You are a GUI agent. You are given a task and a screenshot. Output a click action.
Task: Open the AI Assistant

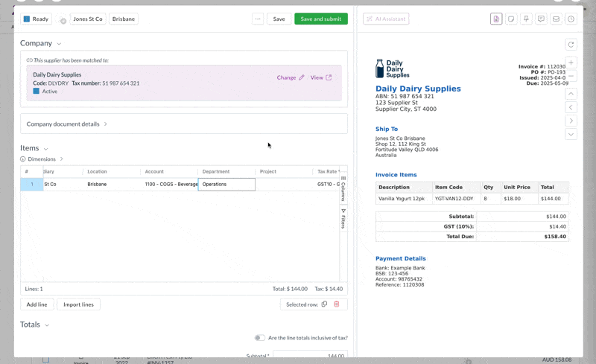386,19
